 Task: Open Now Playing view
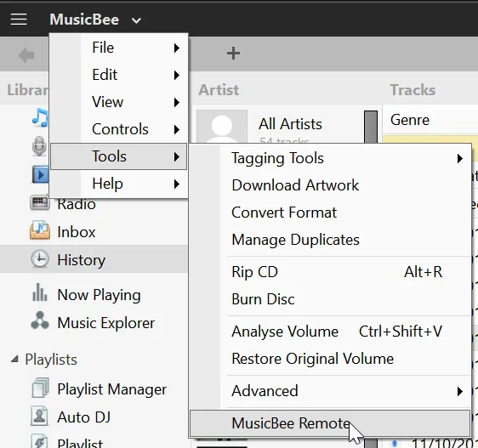point(99,295)
